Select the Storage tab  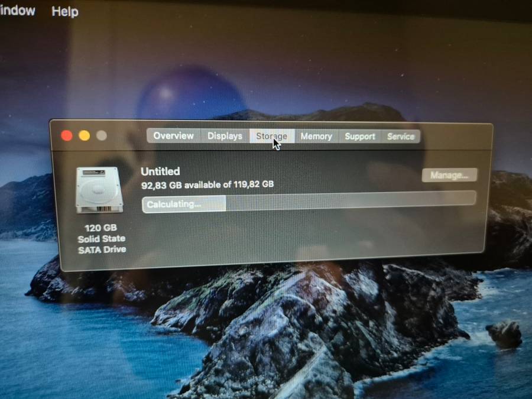tap(271, 136)
